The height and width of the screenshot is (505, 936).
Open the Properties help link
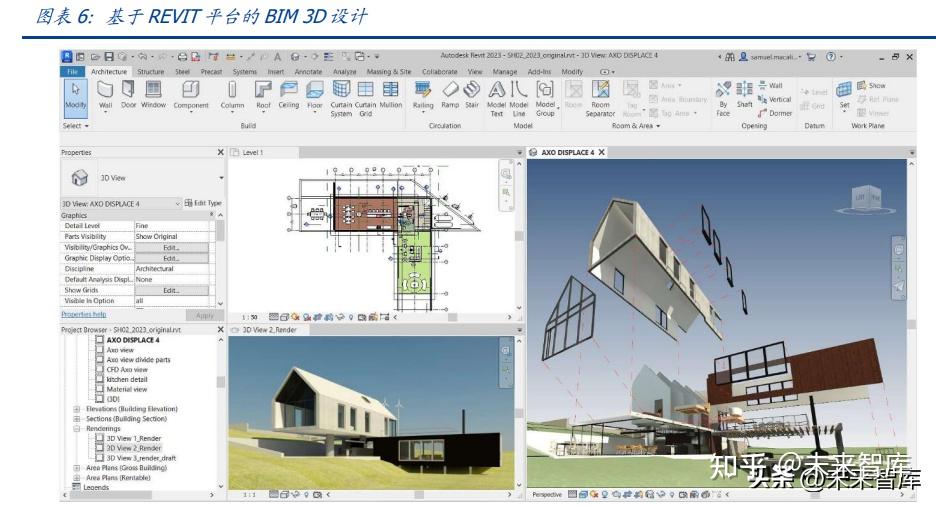pyautogui.click(x=84, y=314)
